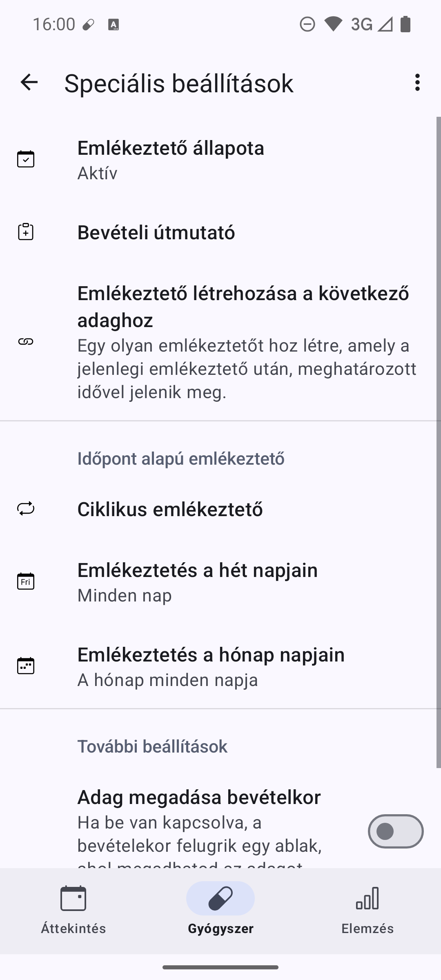Open Emlékeztetés a hét napjain selection
Image resolution: width=441 pixels, height=980 pixels.
click(x=198, y=582)
